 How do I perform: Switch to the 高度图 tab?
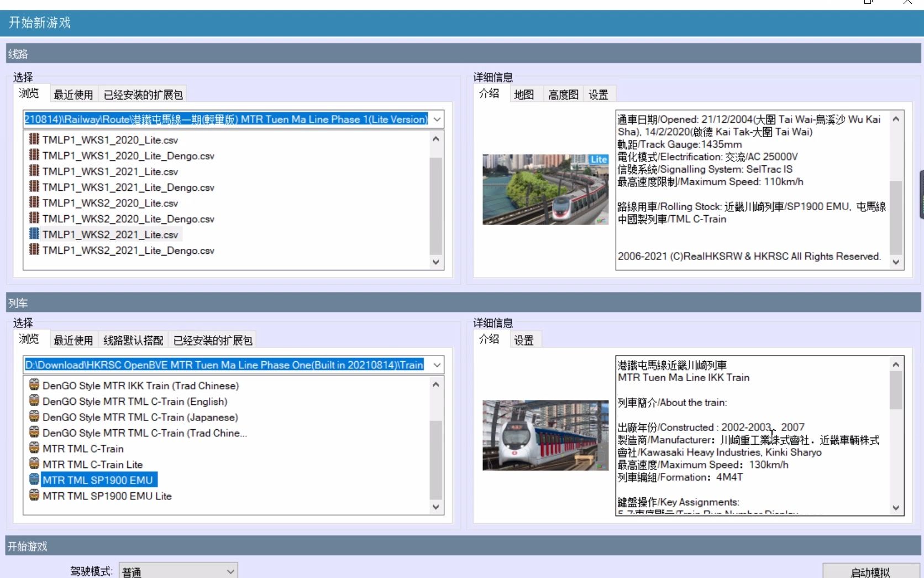click(x=563, y=93)
